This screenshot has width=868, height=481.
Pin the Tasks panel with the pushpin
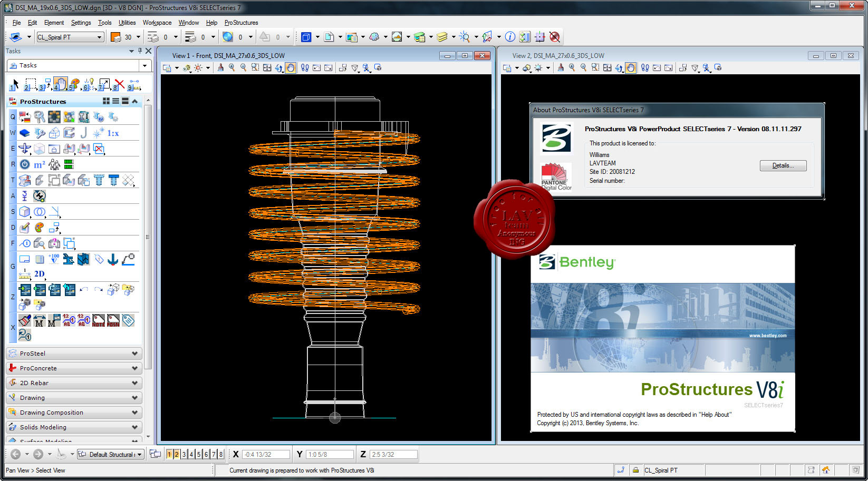(x=140, y=51)
